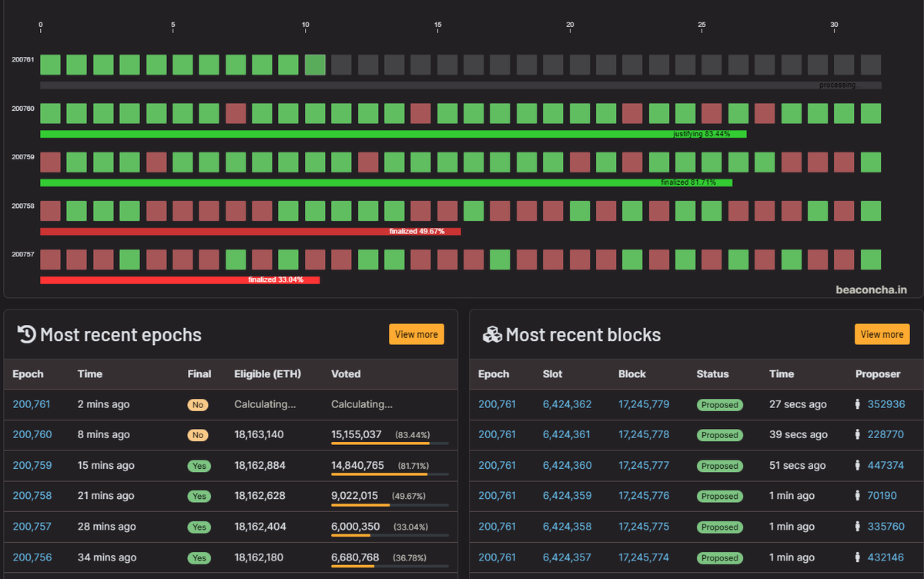Click the finalized 49.67% progress bar
This screenshot has height=579, width=924.
[x=250, y=231]
